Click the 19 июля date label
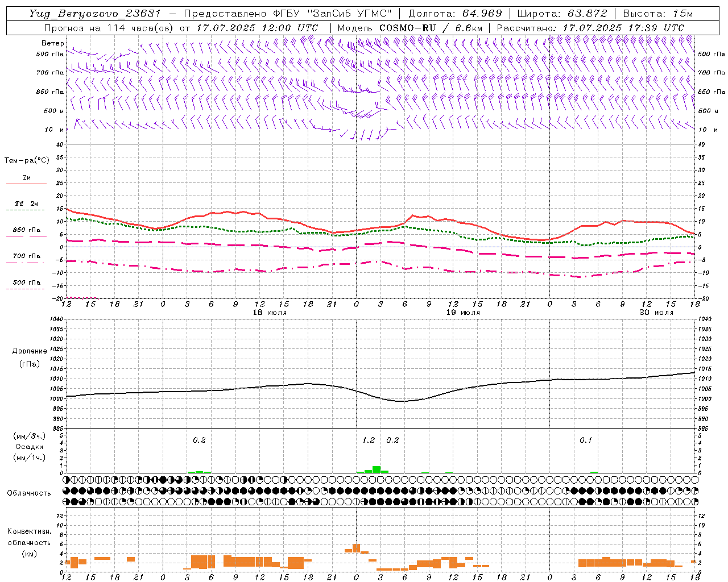 tap(463, 313)
